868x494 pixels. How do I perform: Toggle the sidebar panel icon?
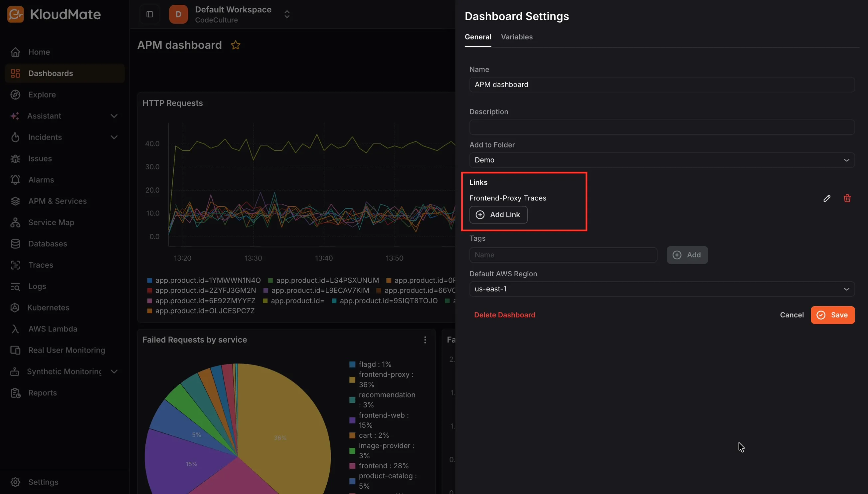point(149,14)
